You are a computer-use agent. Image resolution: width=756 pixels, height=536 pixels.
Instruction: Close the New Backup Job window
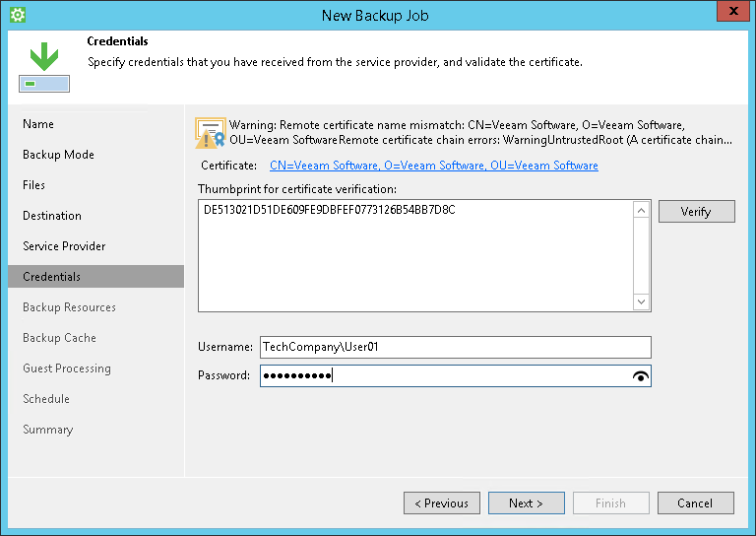(x=729, y=14)
